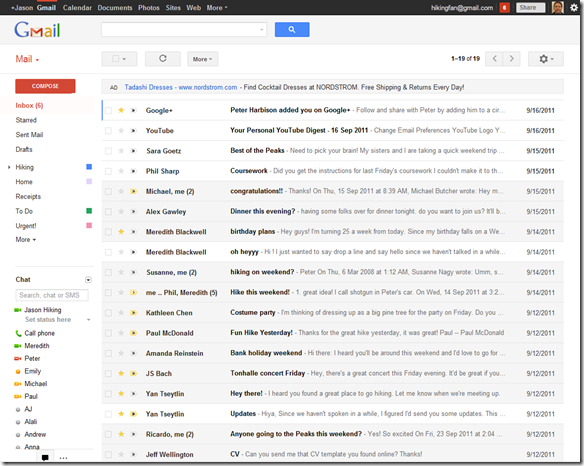
Task: Click the profile photo avatar
Action: (558, 7)
